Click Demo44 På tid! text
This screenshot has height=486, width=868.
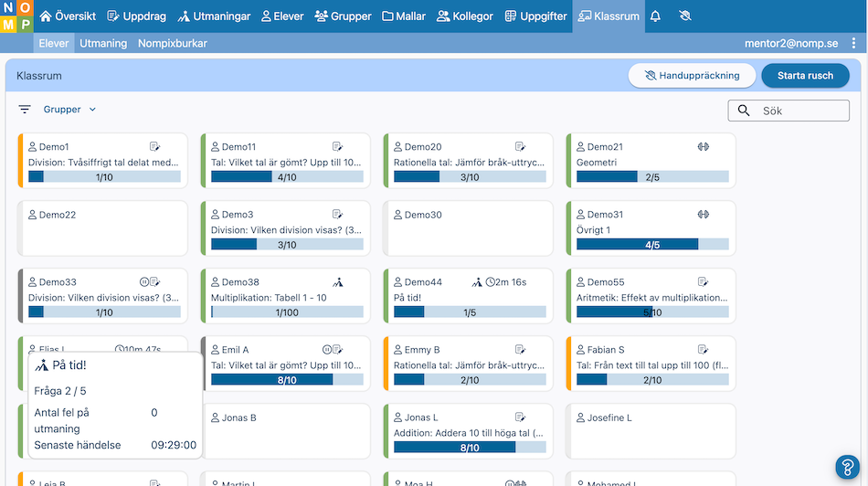coord(408,298)
